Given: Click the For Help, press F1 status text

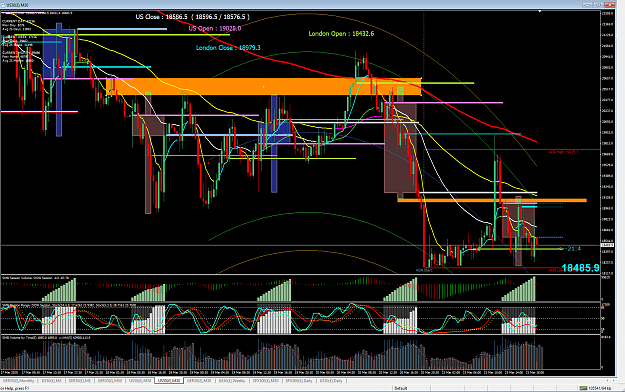Looking at the screenshot, I should (x=14, y=388).
